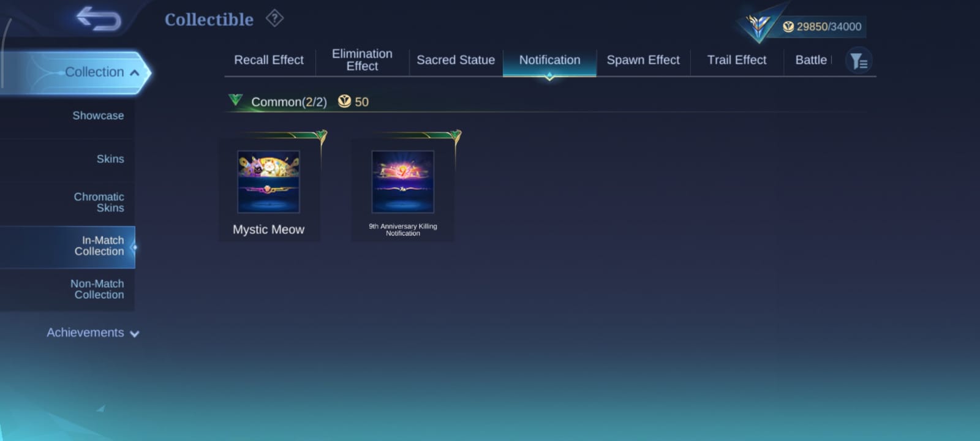Expand the Achievements section
The height and width of the screenshot is (441, 980).
tap(93, 333)
